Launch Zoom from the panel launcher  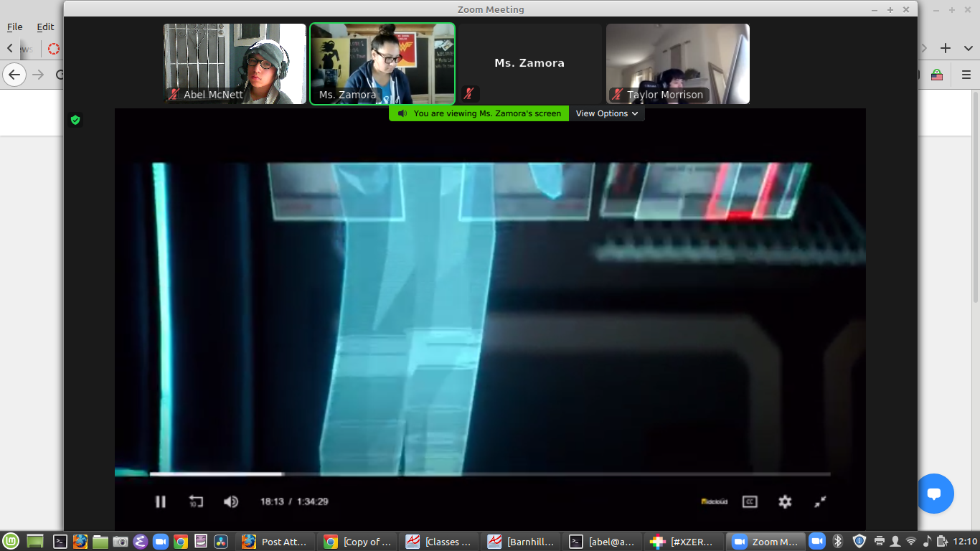pos(161,542)
